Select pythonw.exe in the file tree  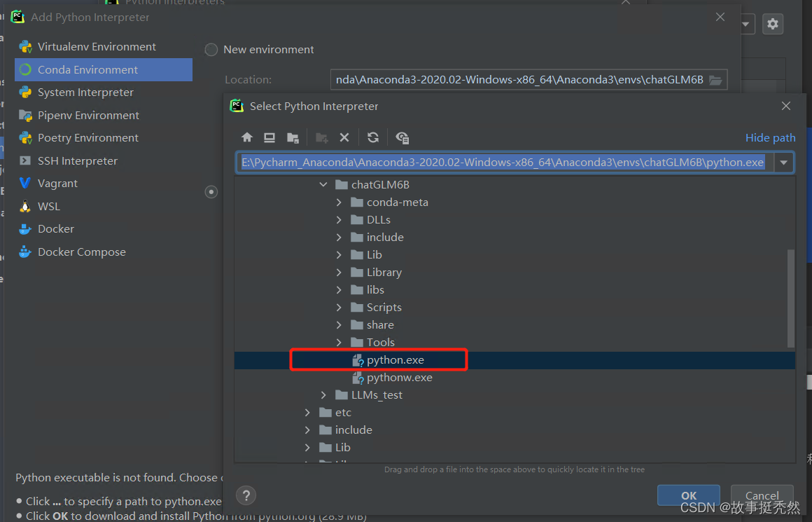click(514, 378)
